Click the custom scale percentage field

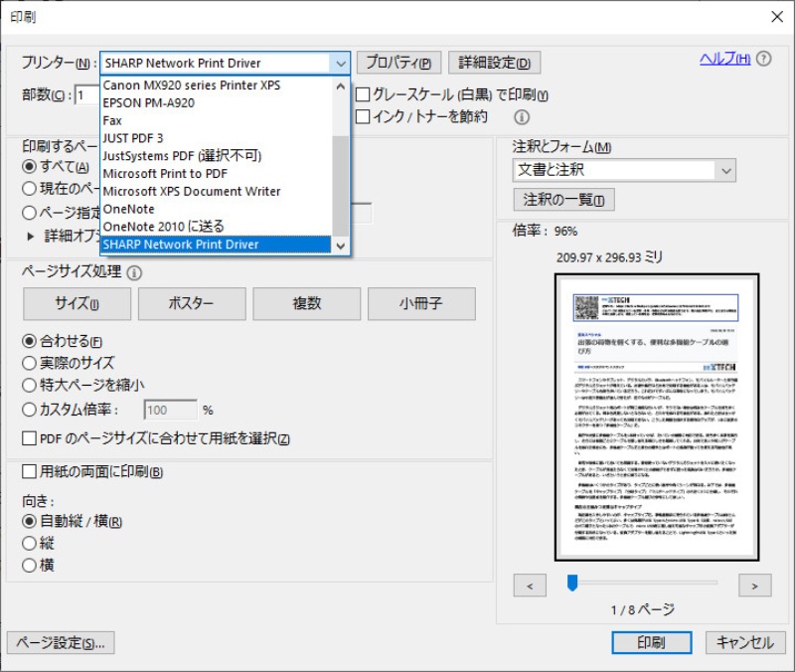[170, 410]
